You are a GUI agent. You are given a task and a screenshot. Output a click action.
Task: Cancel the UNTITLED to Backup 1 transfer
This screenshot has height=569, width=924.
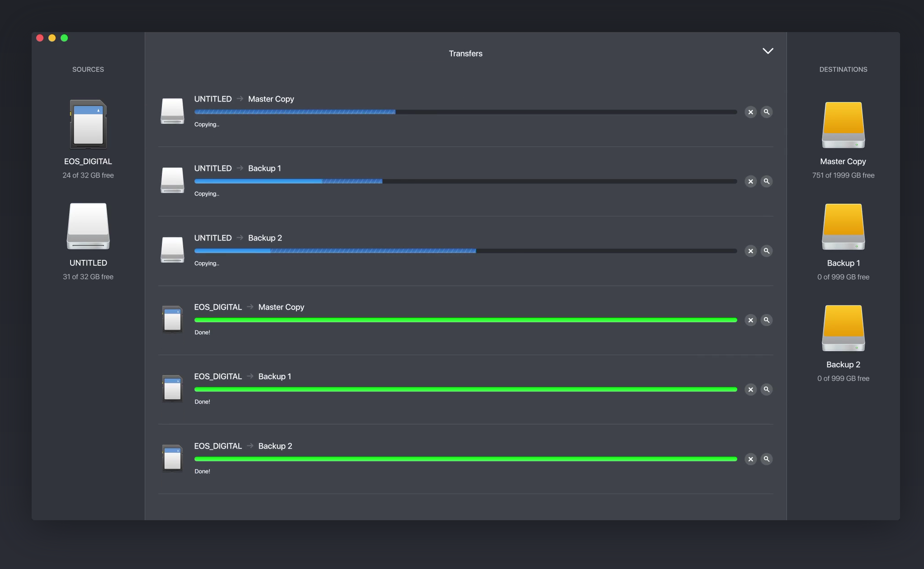750,181
